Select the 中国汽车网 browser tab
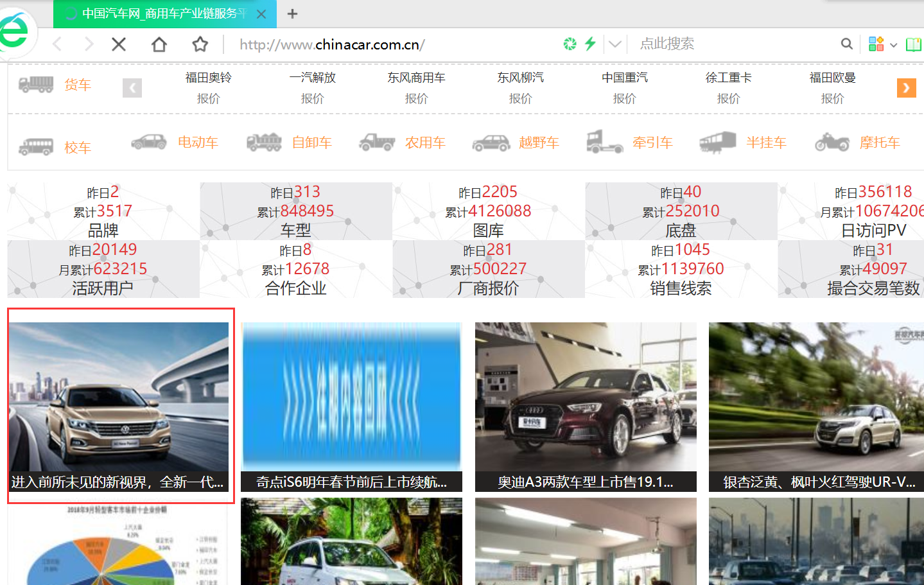 click(x=165, y=13)
